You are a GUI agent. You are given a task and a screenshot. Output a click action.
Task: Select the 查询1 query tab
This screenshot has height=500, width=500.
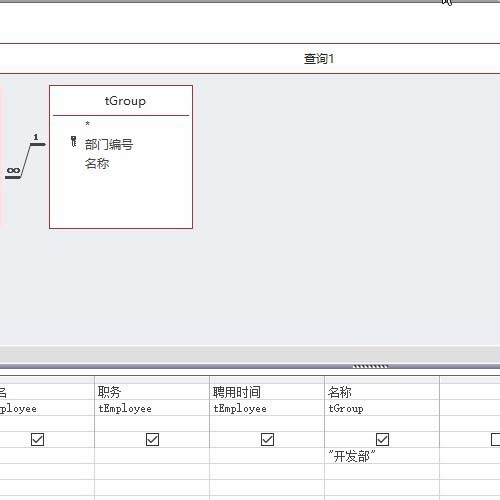click(x=319, y=59)
